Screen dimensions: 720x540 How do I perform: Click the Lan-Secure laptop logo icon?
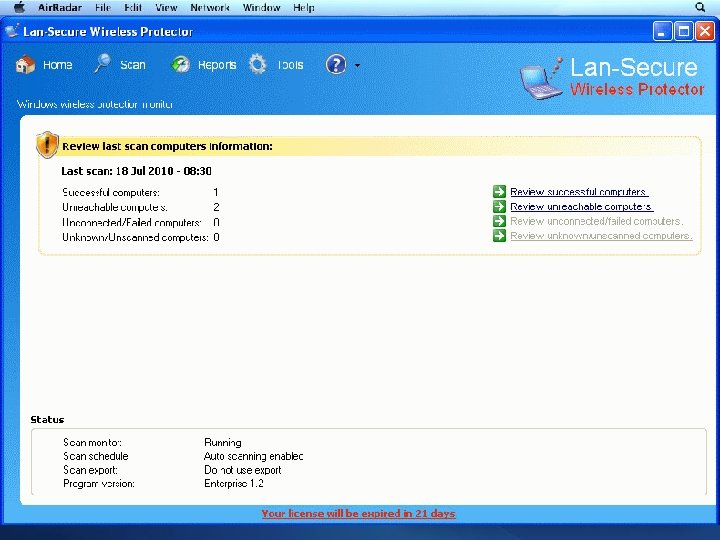pos(540,79)
